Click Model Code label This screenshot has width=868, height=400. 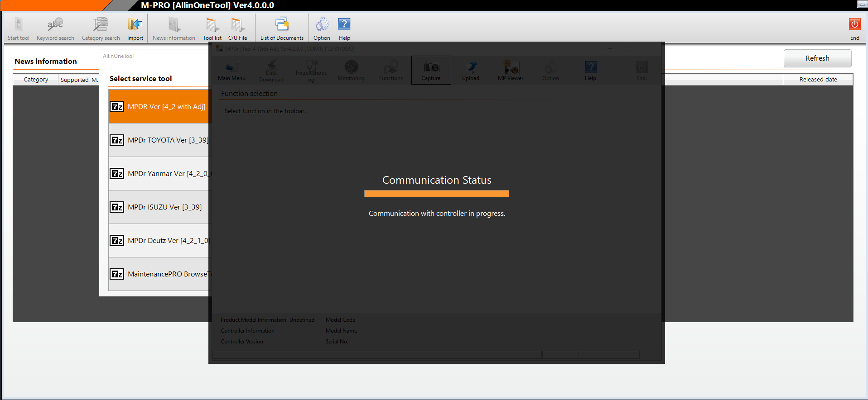point(340,320)
